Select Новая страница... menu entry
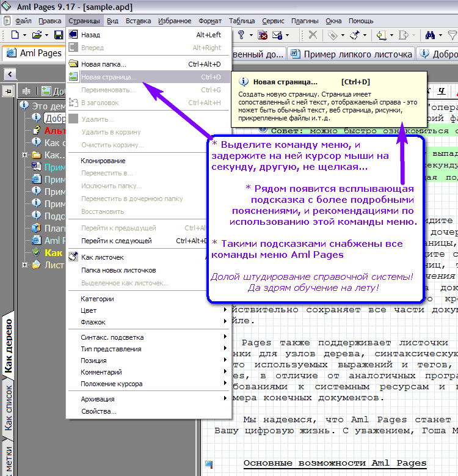458x476 pixels. [x=149, y=77]
